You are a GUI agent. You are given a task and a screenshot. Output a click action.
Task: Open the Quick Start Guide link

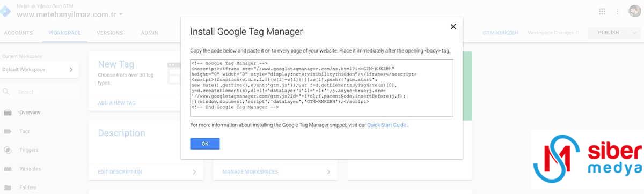(x=386, y=125)
